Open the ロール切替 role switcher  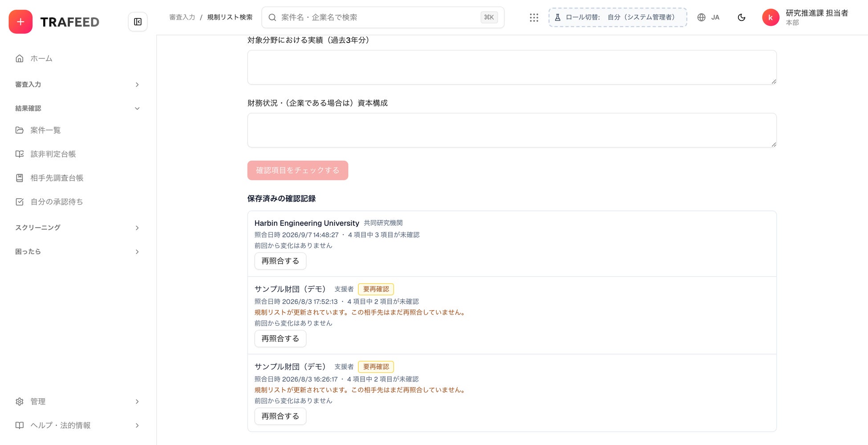pyautogui.click(x=618, y=17)
